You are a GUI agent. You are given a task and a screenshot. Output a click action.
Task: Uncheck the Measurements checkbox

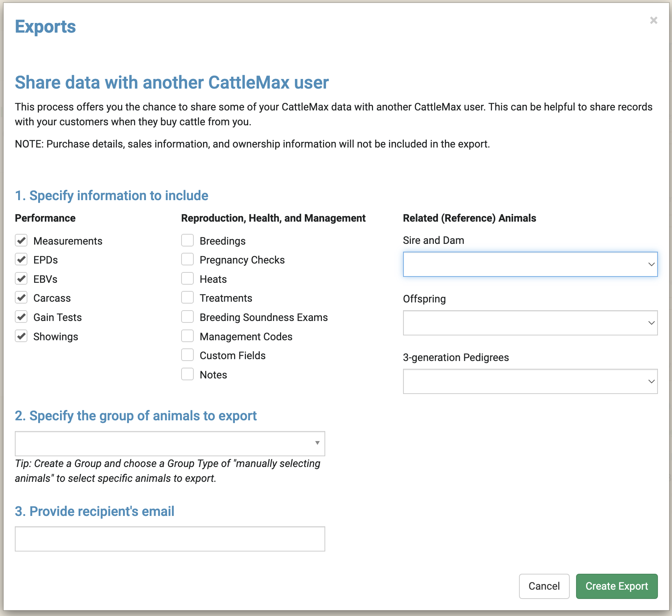coord(21,240)
